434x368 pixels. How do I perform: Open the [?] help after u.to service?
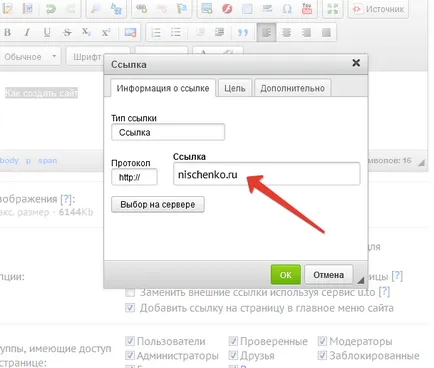(x=384, y=292)
